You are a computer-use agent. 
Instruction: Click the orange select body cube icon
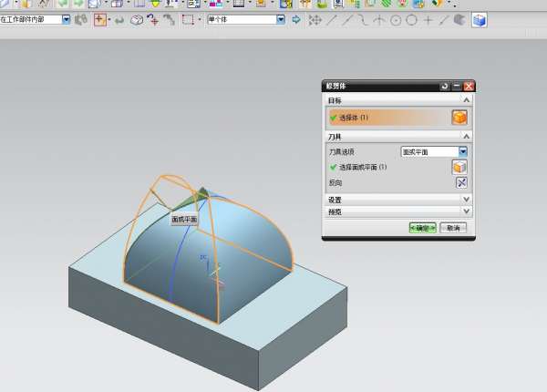point(459,118)
